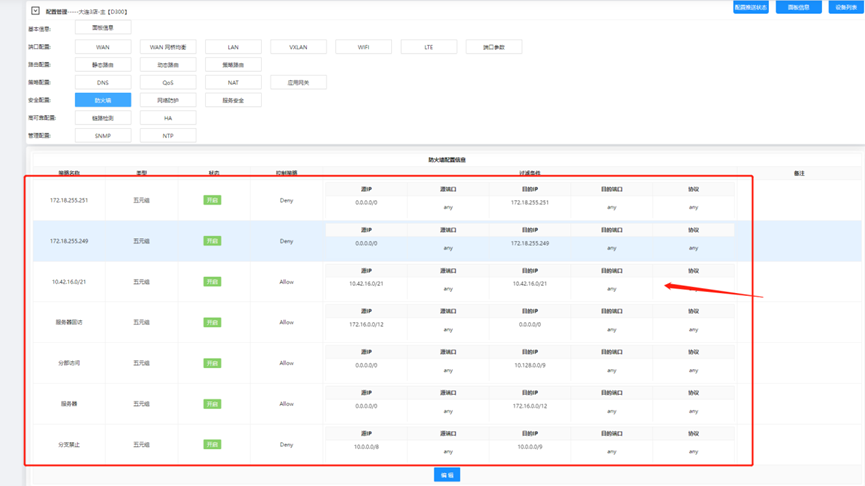
Task: Click the NAT configuration button
Action: (233, 83)
